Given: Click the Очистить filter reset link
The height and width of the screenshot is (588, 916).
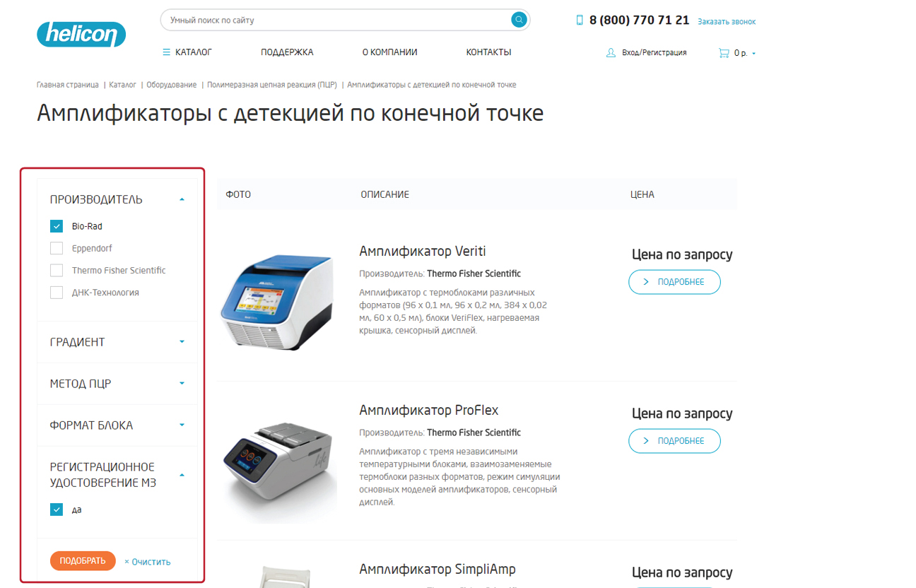Looking at the screenshot, I should [148, 562].
